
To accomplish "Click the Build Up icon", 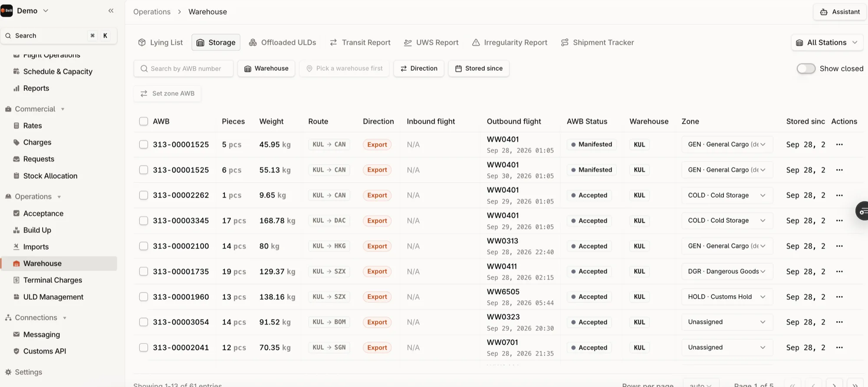I will click(x=16, y=230).
